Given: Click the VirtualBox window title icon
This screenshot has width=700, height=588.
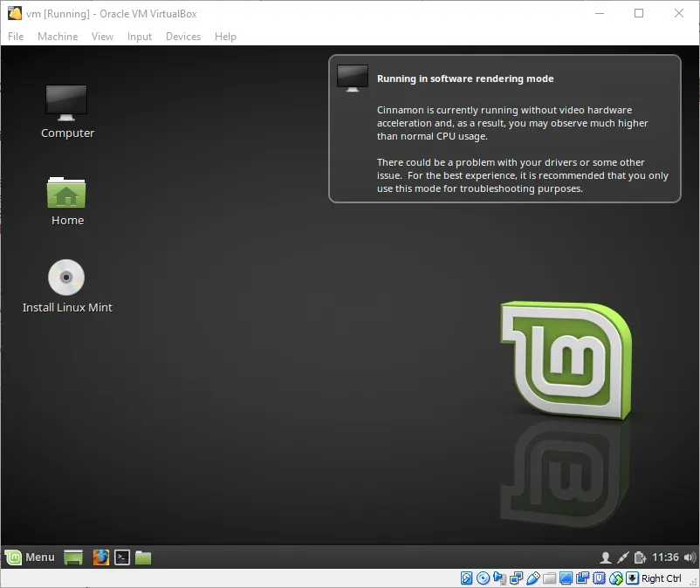Looking at the screenshot, I should coord(15,13).
